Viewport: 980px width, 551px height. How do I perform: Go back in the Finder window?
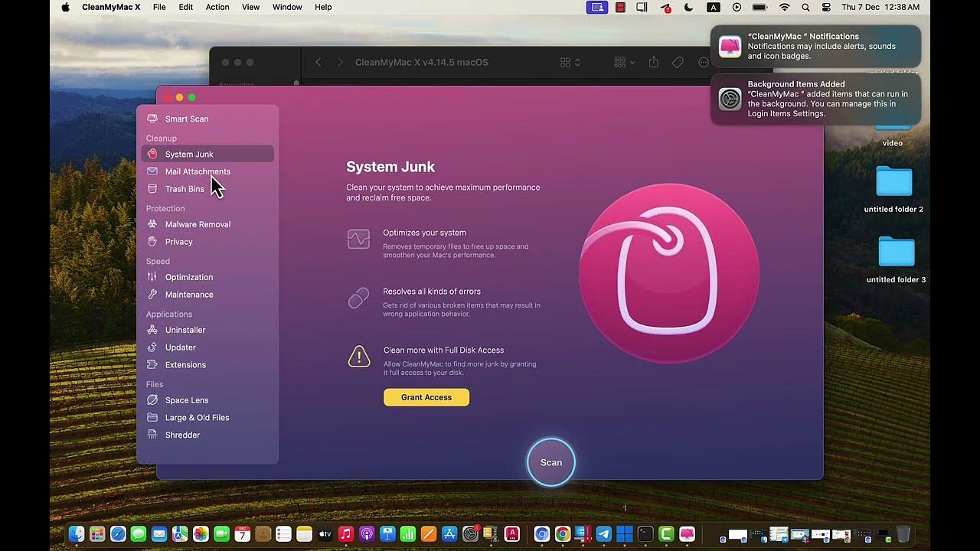(318, 62)
